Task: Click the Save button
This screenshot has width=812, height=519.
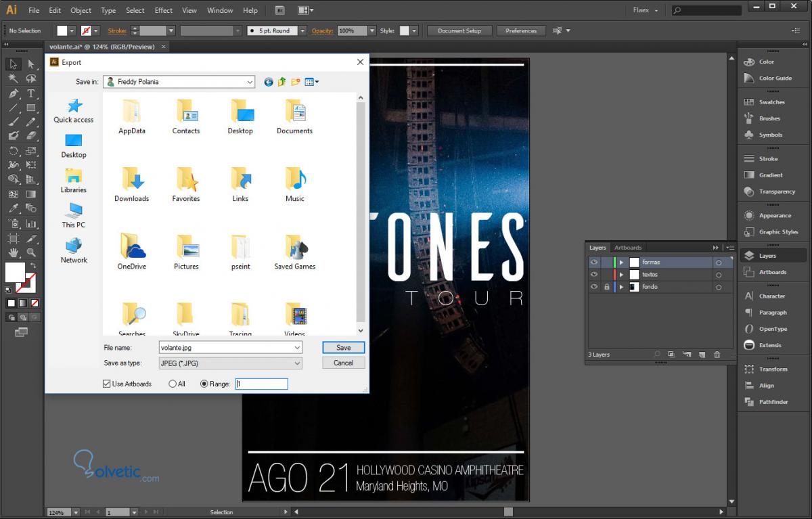Action: 343,347
